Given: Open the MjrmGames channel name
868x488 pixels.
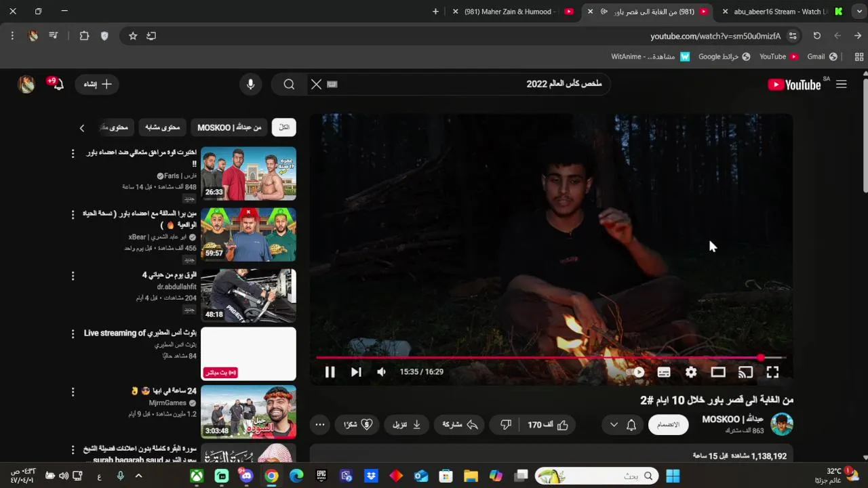Looking at the screenshot, I should pos(167,403).
